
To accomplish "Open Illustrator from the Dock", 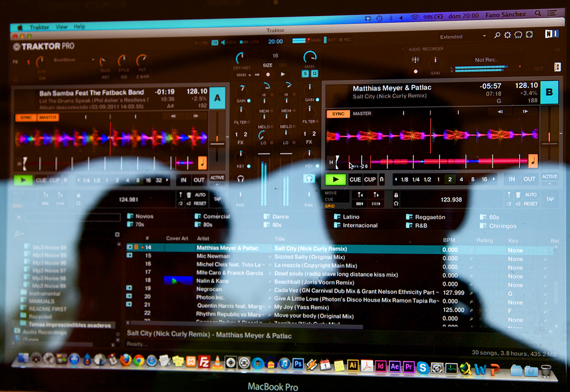I will tap(352, 365).
